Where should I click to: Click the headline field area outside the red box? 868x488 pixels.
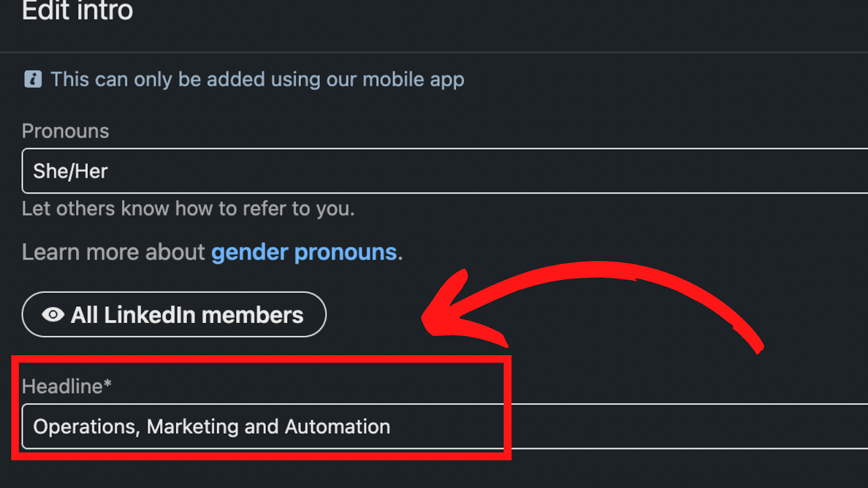tap(689, 426)
